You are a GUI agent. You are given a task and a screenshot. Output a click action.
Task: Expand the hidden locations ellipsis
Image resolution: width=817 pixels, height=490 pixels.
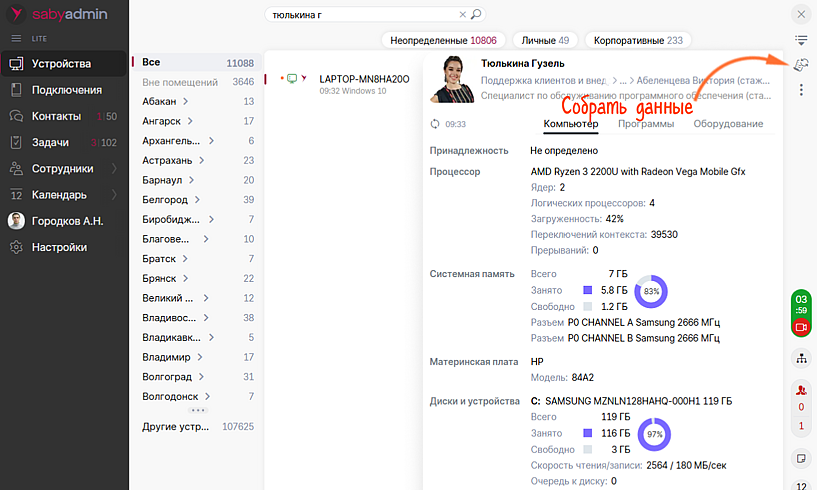point(198,410)
